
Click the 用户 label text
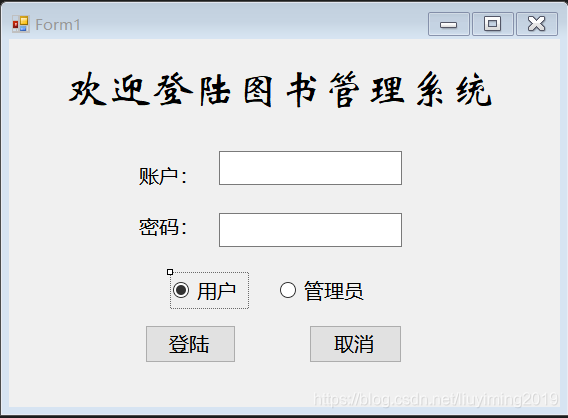pyautogui.click(x=216, y=291)
